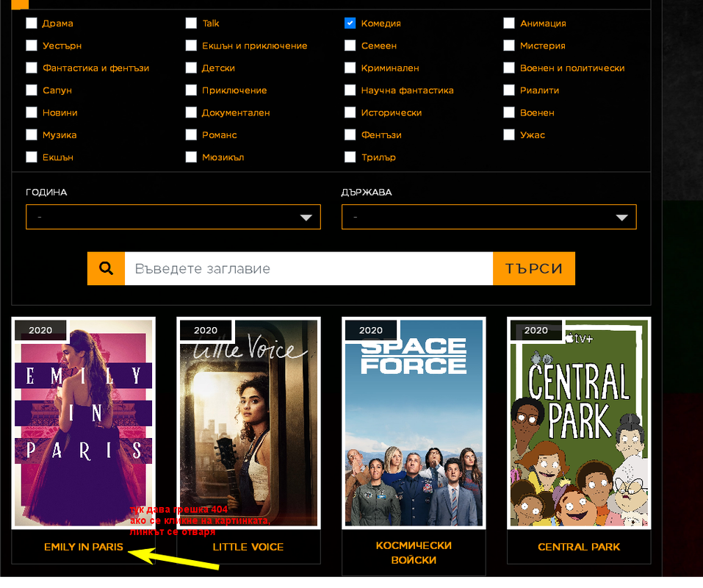Check the Мюзикъл genre checkbox

coord(191,157)
